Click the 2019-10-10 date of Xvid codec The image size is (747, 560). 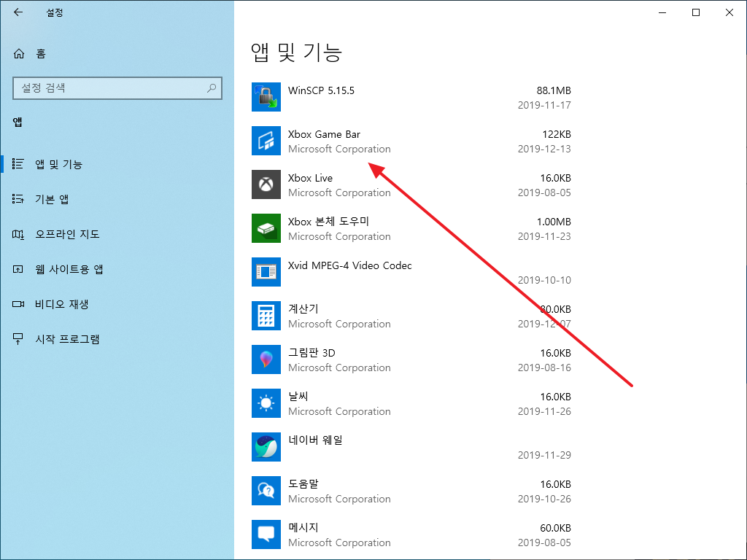tap(544, 281)
